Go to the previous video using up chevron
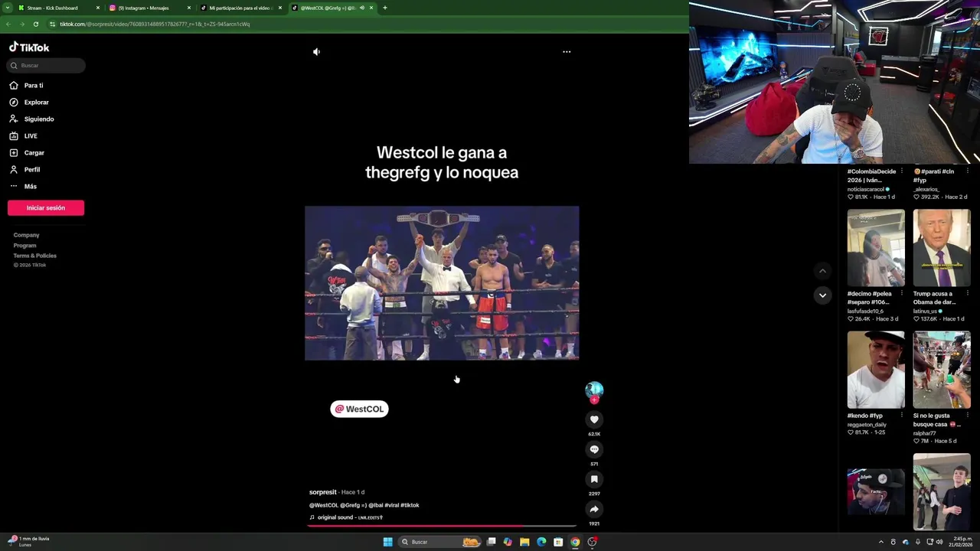Screen dimensions: 980x551 [x=822, y=271]
